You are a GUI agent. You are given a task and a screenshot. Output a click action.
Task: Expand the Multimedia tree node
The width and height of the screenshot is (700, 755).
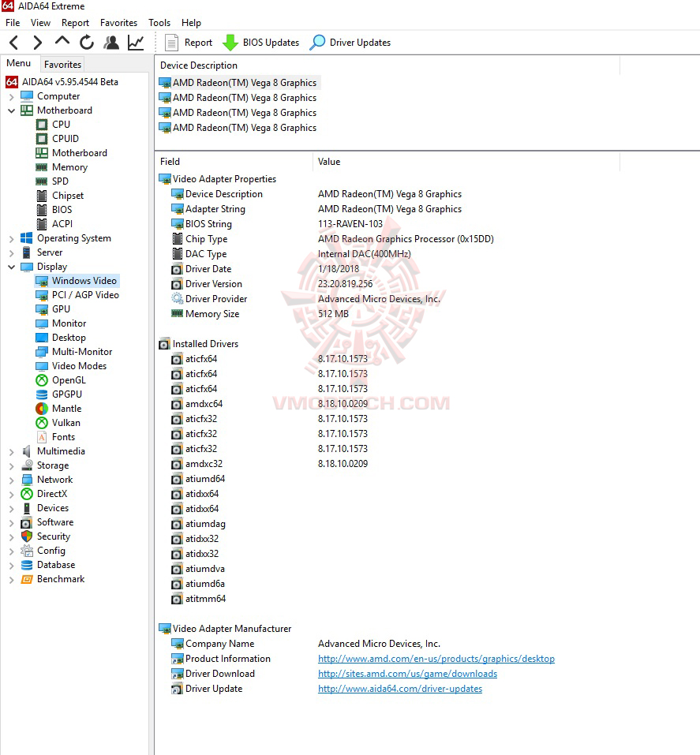tap(12, 451)
